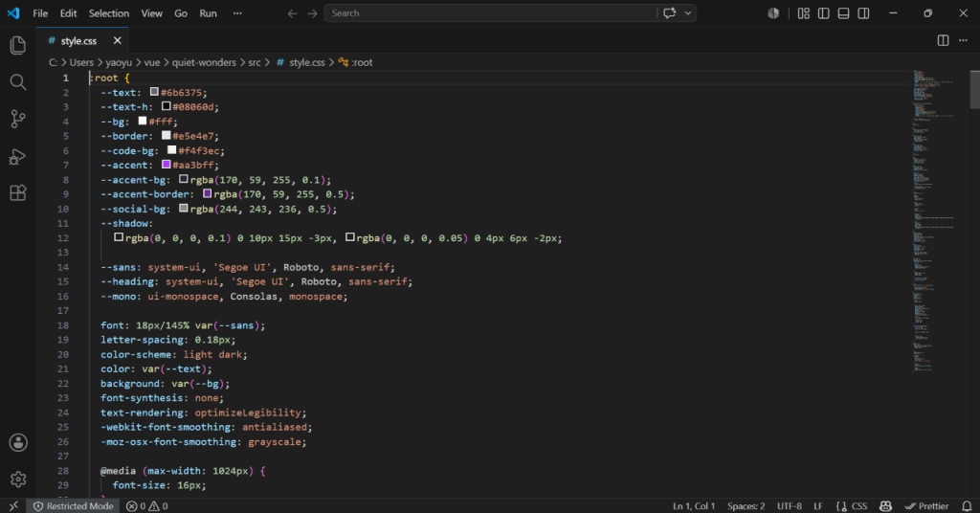Open the Go menu
Viewport: 980px width, 513px height.
181,13
